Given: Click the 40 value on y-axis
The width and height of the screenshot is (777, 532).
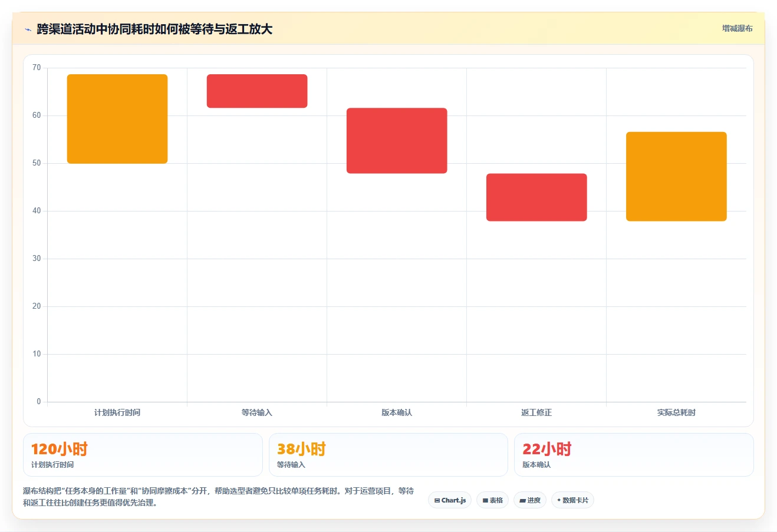Looking at the screenshot, I should 37,211.
